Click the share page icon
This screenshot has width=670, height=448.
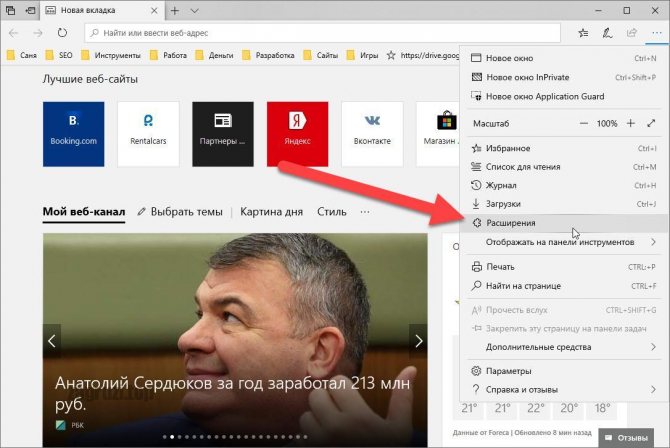pyautogui.click(x=632, y=33)
